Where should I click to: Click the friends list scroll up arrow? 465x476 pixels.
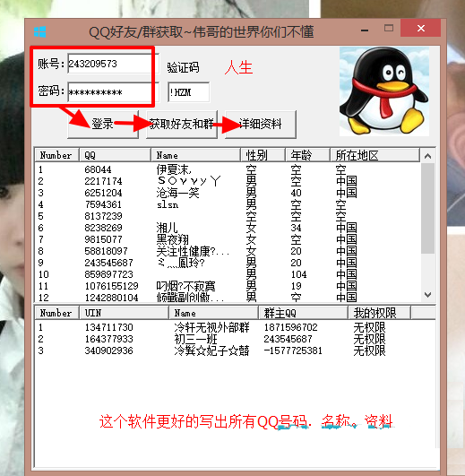coord(427,156)
